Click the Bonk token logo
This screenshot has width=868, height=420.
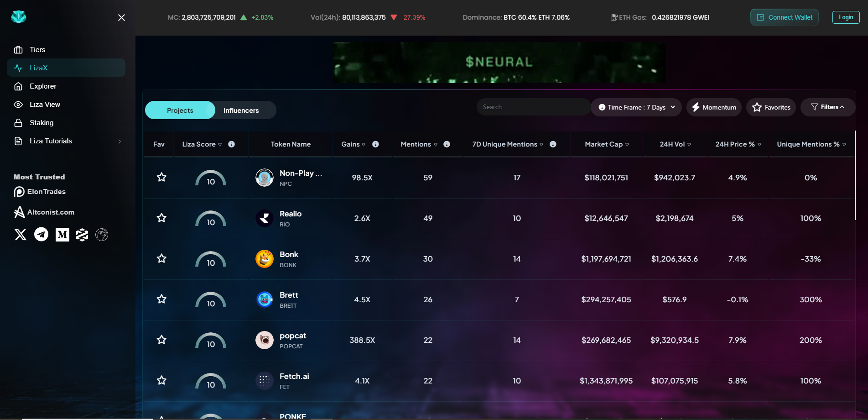click(x=265, y=259)
